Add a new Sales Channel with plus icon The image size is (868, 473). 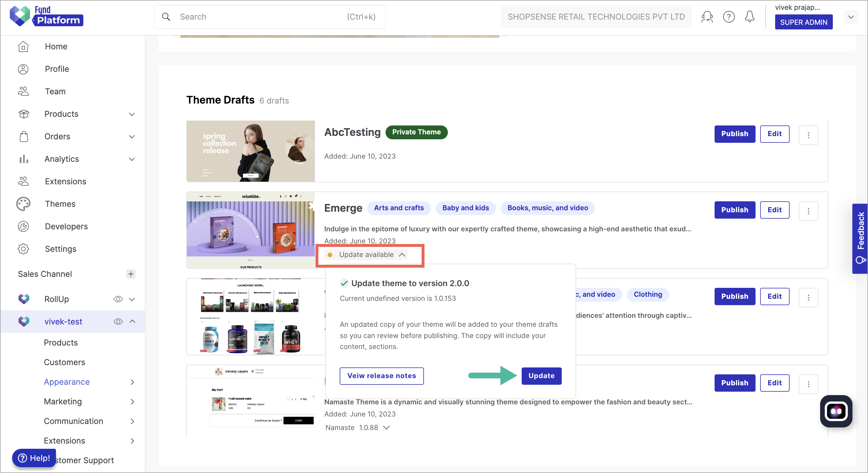coord(131,274)
